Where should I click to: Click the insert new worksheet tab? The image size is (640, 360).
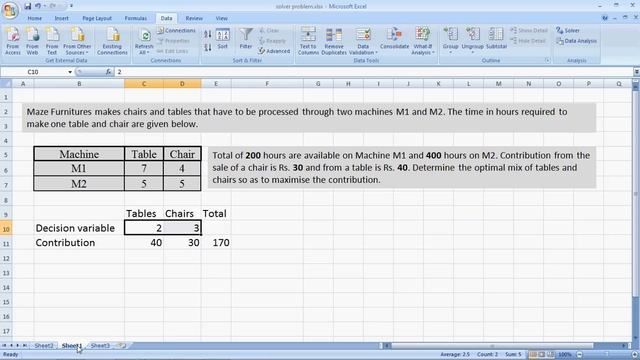click(122, 346)
